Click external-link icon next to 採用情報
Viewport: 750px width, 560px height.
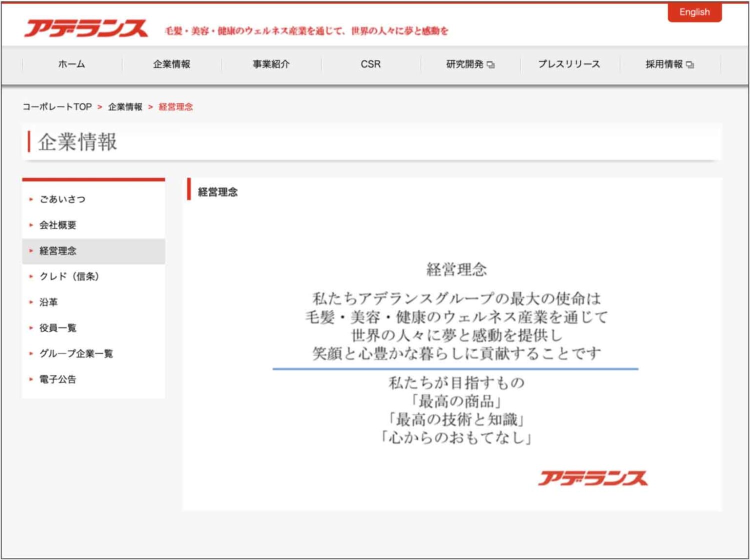coord(690,64)
